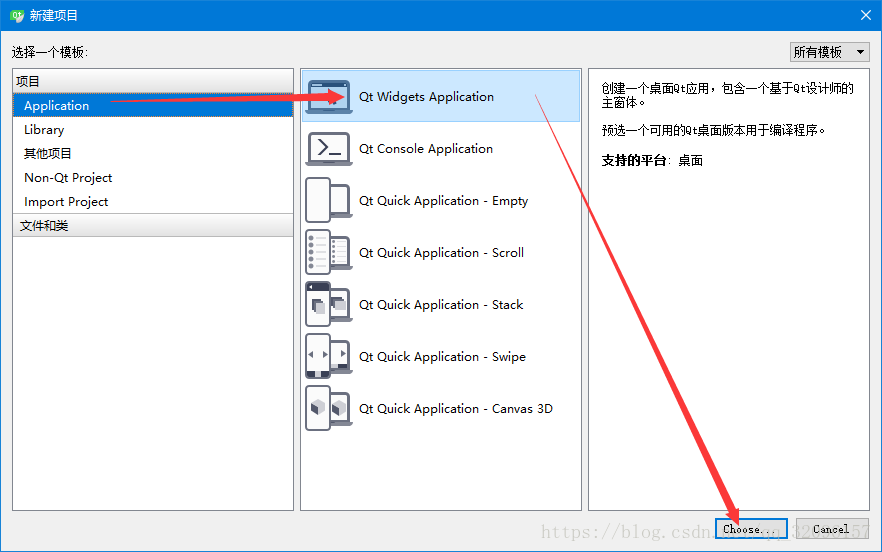Click the Qt Creator logo in title bar
Image resolution: width=882 pixels, height=552 pixels.
tap(17, 16)
